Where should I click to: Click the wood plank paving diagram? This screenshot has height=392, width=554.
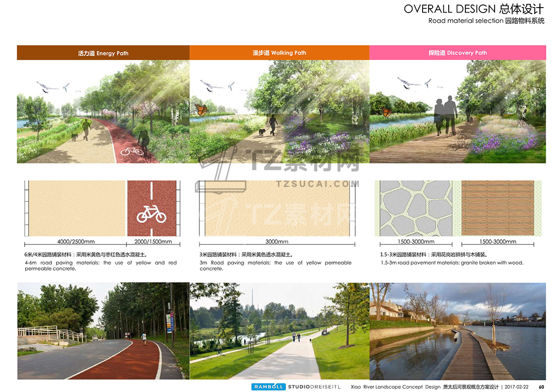click(x=498, y=208)
